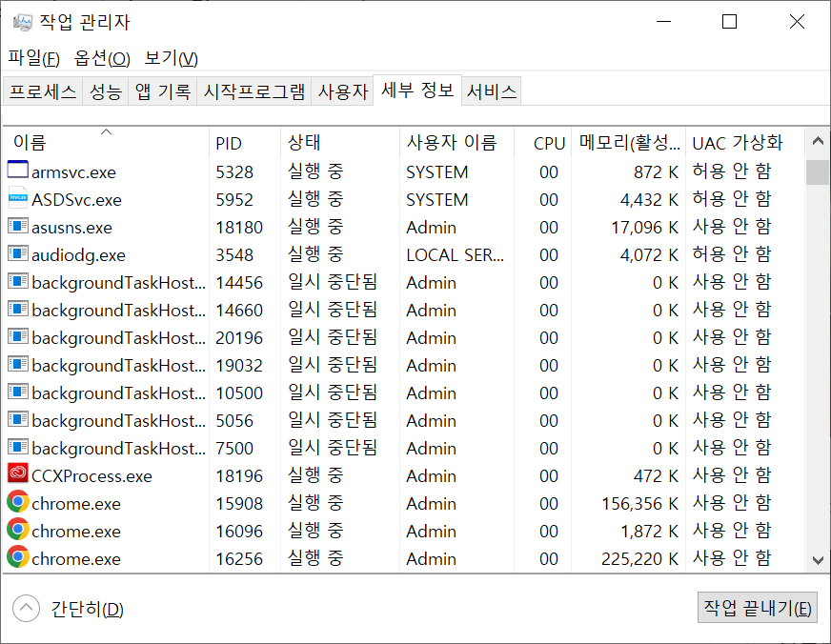
Task: Click the 작업 끝내기(E) button
Action: click(758, 608)
